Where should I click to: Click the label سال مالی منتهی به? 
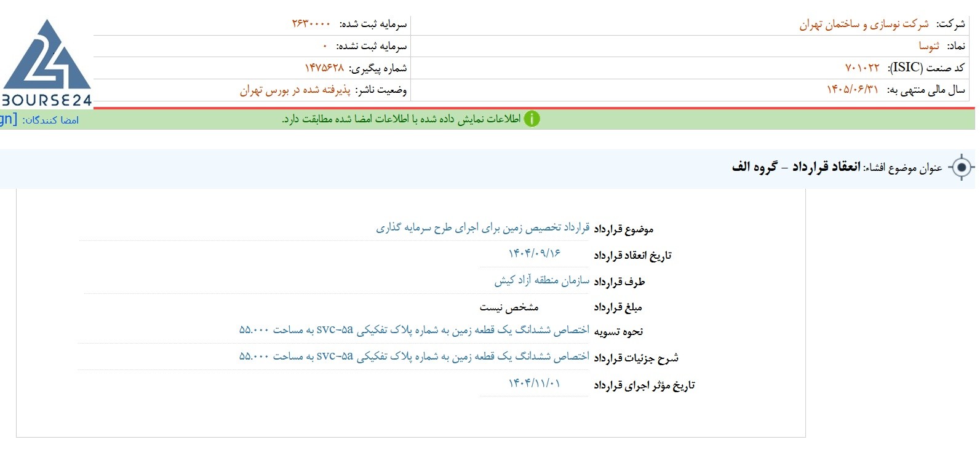tap(926, 90)
